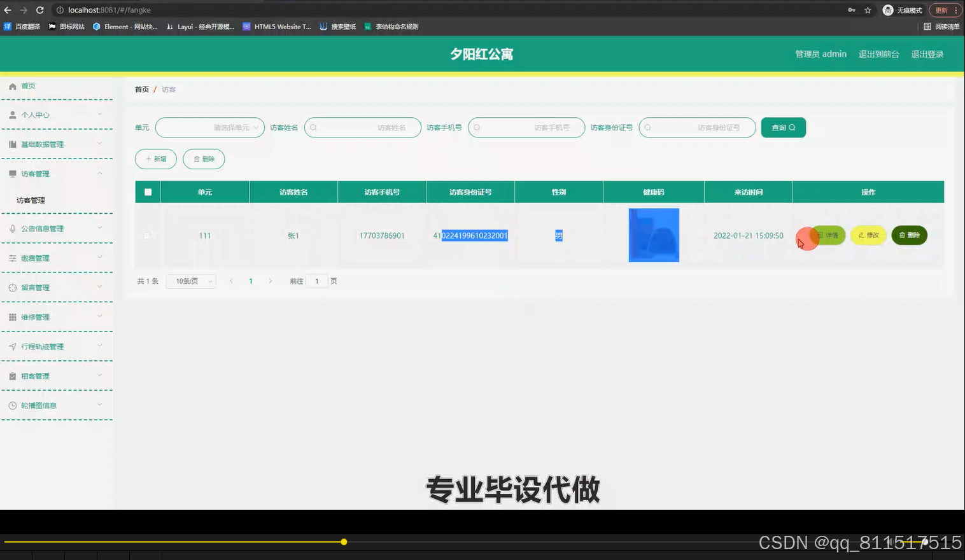Click the 租客管理 clipboard icon
This screenshot has width=965, height=560.
click(x=13, y=376)
